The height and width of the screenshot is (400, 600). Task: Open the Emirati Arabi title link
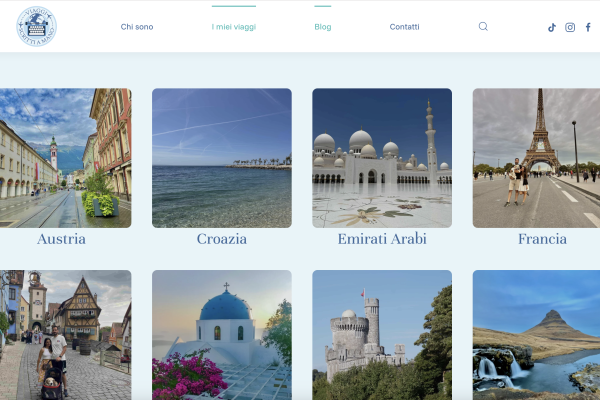click(382, 239)
